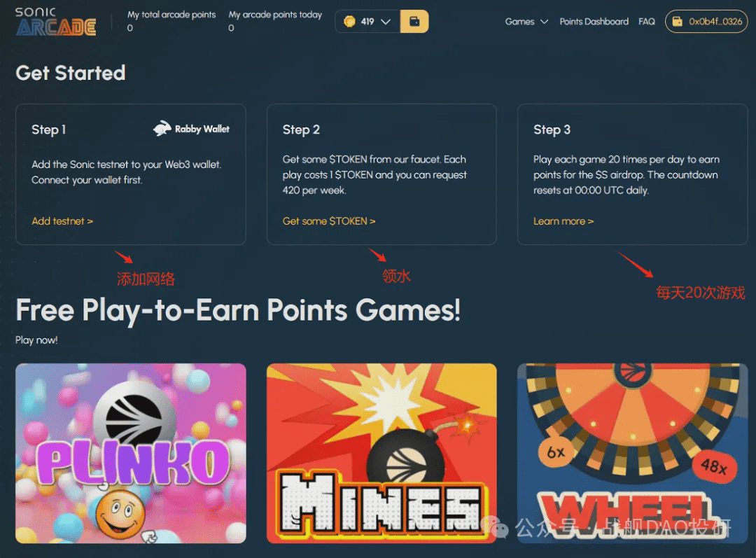The width and height of the screenshot is (756, 558).
Task: Open the Wheel game thumbnail
Action: pyautogui.click(x=632, y=454)
